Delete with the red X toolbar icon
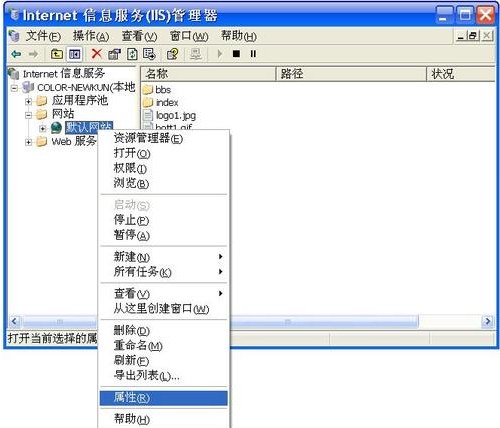This screenshot has height=428, width=500. click(97, 54)
